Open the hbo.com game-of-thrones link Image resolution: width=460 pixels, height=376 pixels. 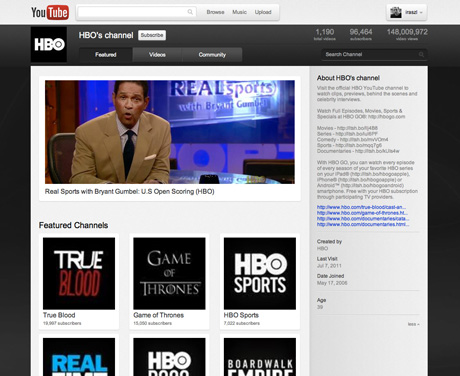tap(362, 213)
